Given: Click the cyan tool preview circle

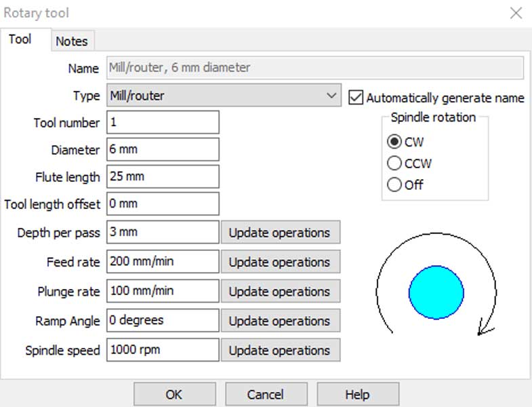Looking at the screenshot, I should [436, 292].
